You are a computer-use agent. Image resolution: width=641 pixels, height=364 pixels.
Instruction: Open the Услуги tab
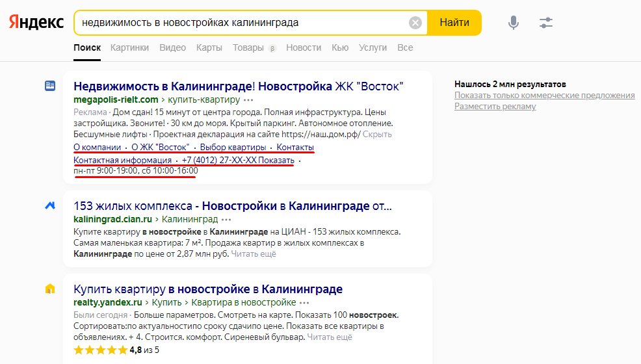coord(373,48)
